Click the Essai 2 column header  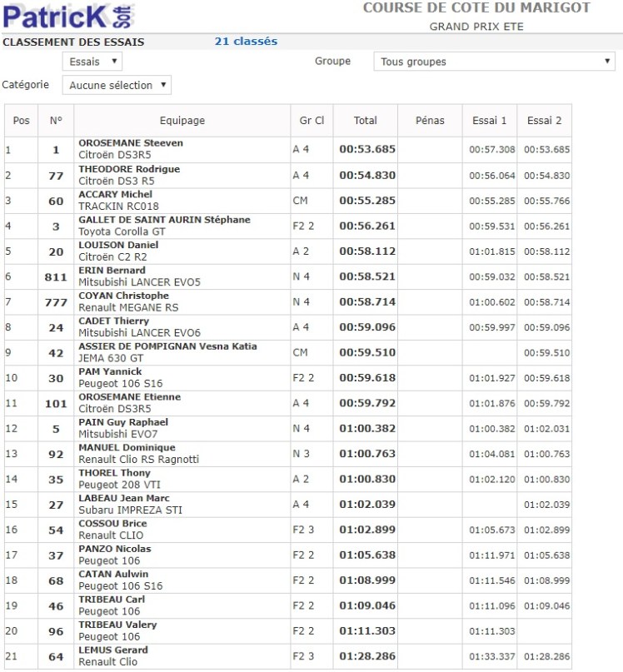[544, 121]
